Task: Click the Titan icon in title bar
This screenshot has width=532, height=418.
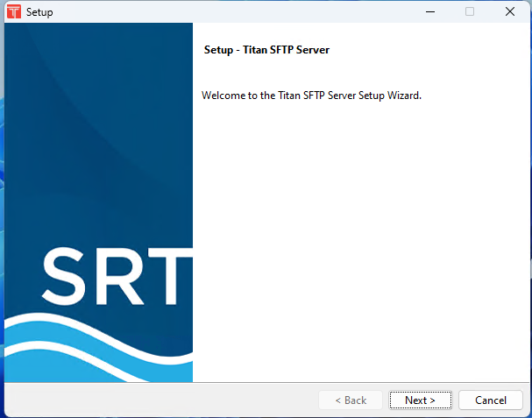Action: click(x=13, y=12)
